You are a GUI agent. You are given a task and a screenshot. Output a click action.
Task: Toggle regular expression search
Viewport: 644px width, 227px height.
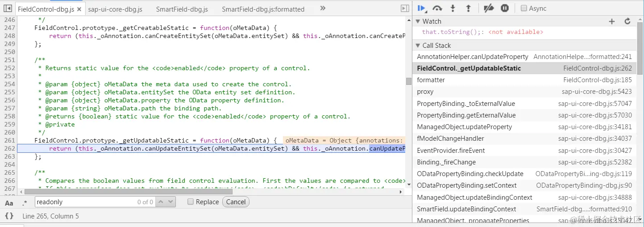coord(24,202)
